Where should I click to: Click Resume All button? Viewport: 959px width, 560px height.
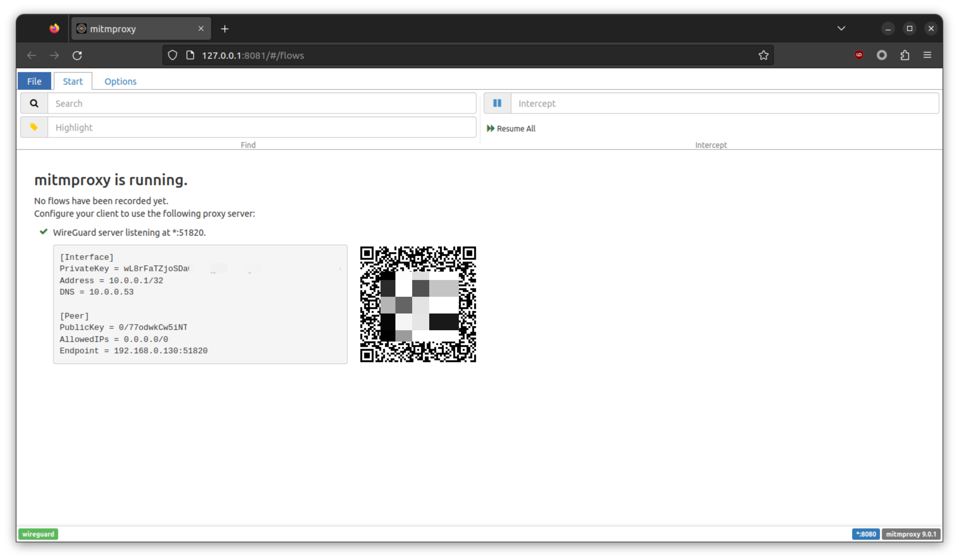coord(511,129)
